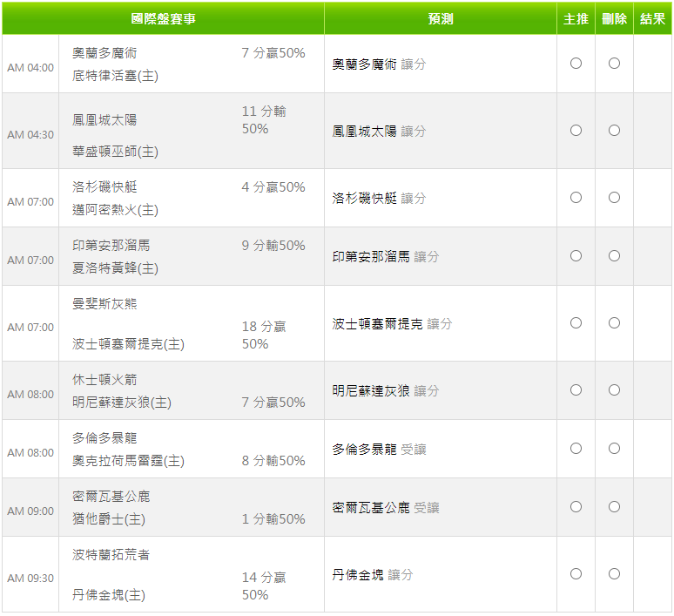Click the 1 分輸50% odds text
The height and width of the screenshot is (616, 674).
click(273, 518)
